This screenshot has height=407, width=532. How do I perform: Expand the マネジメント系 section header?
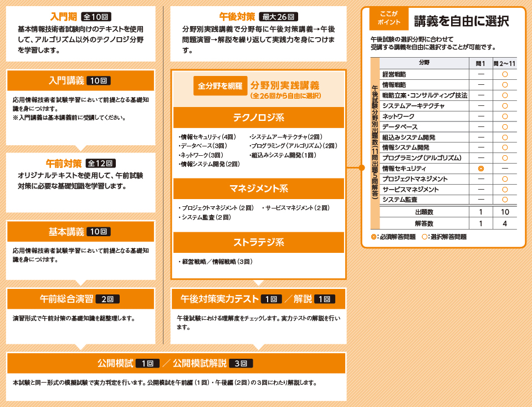pyautogui.click(x=258, y=189)
